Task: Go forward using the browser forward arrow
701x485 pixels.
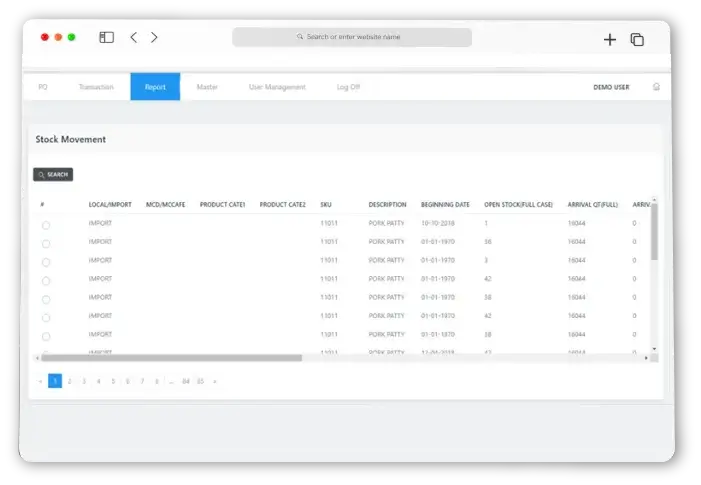Action: (x=154, y=38)
